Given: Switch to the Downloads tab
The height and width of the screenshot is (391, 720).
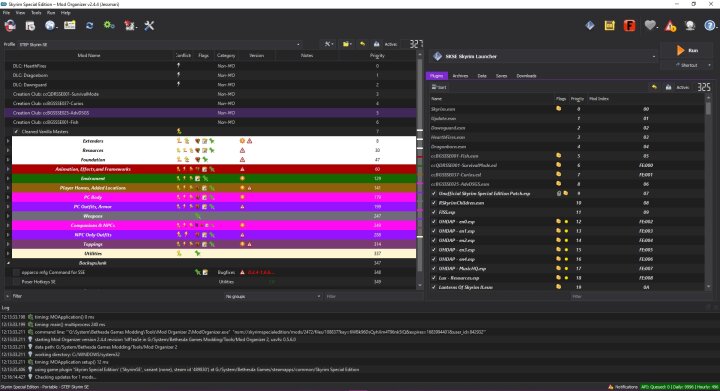Looking at the screenshot, I should pos(526,76).
